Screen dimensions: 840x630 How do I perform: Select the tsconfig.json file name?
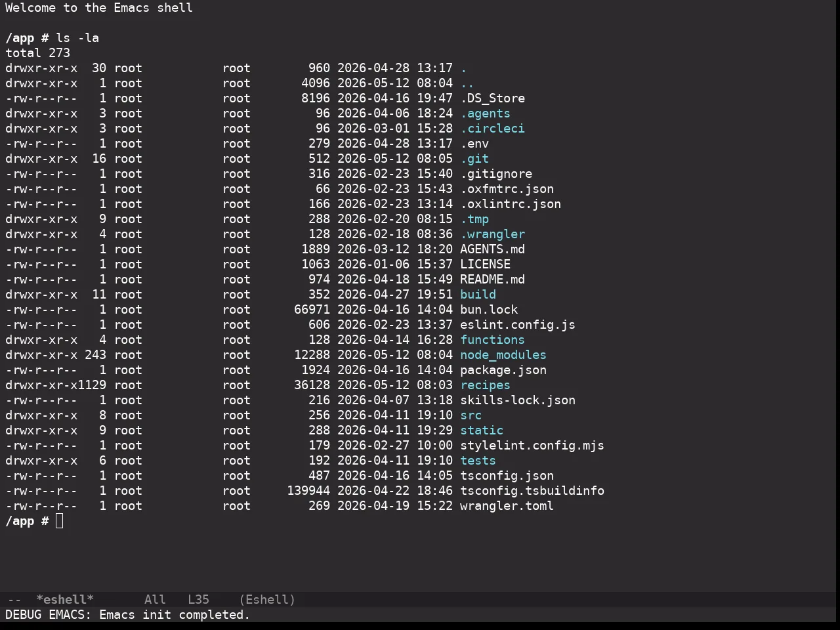pyautogui.click(x=507, y=476)
